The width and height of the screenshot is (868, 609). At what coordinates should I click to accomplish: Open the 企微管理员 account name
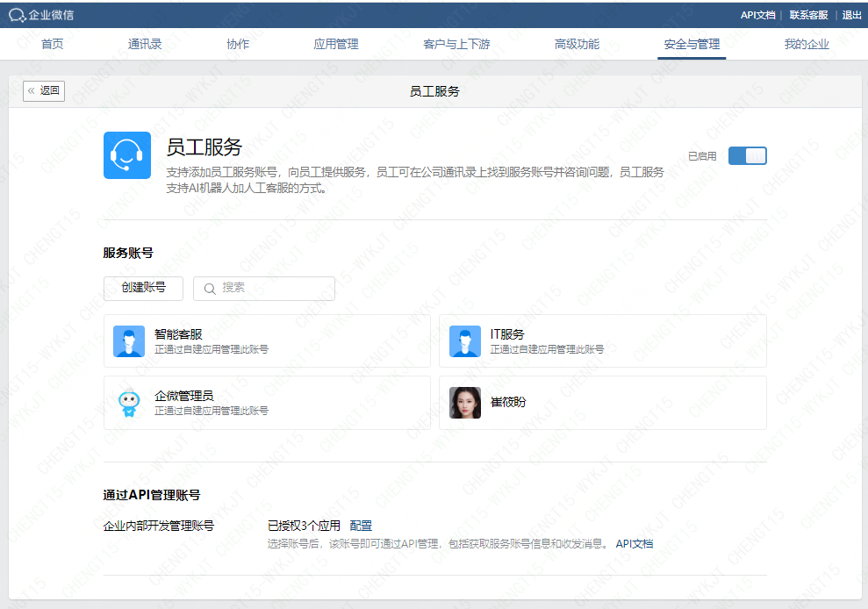[183, 396]
